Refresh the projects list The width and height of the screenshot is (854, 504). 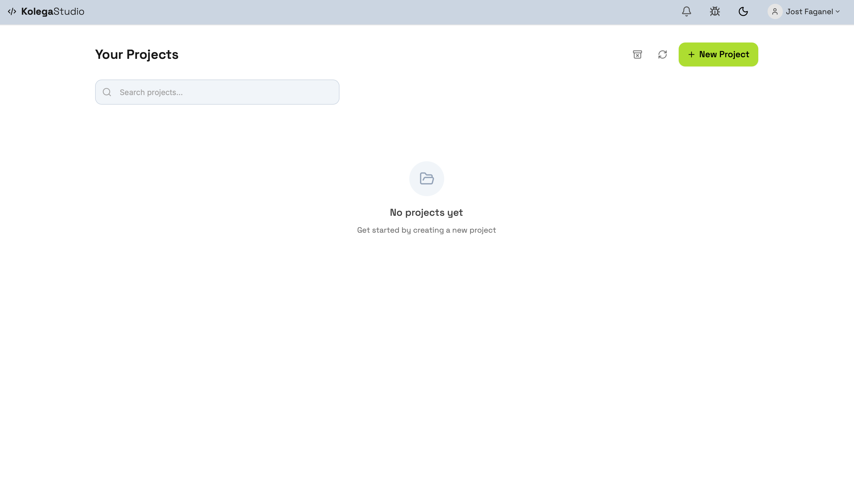(x=662, y=54)
